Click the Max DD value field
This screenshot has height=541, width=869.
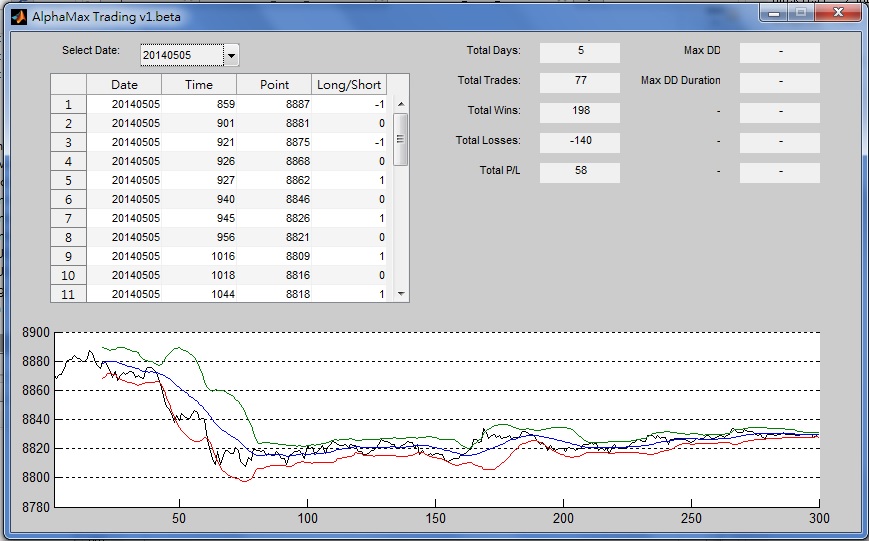(780, 53)
